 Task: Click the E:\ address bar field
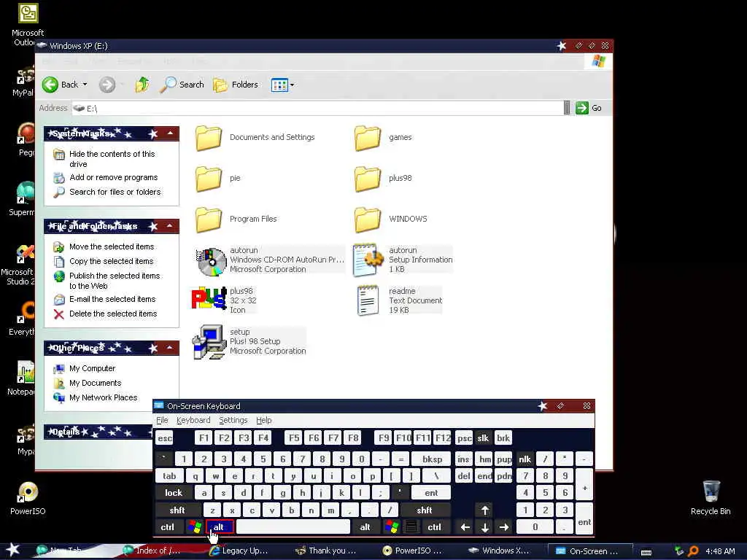coord(317,108)
